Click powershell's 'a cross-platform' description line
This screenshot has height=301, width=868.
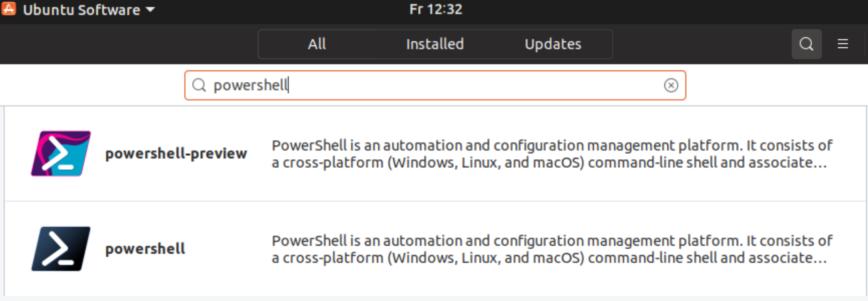[x=550, y=258]
